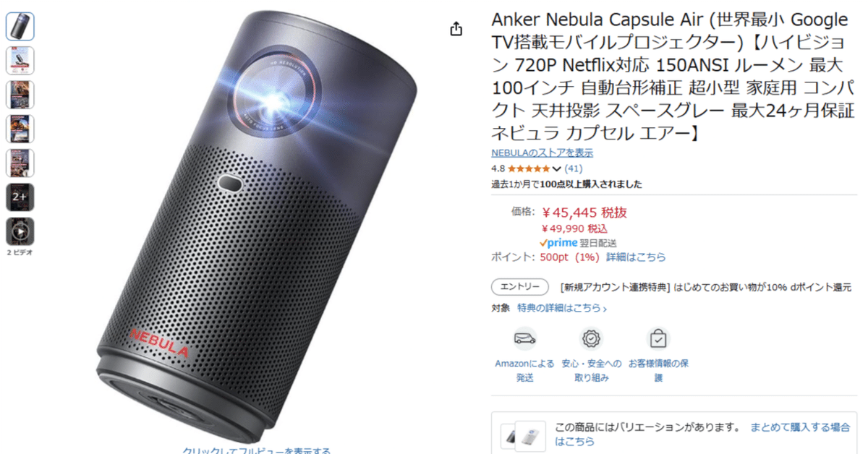Screen dimensions: 868x454
Task: Click the prime logo
Action: [x=558, y=243]
